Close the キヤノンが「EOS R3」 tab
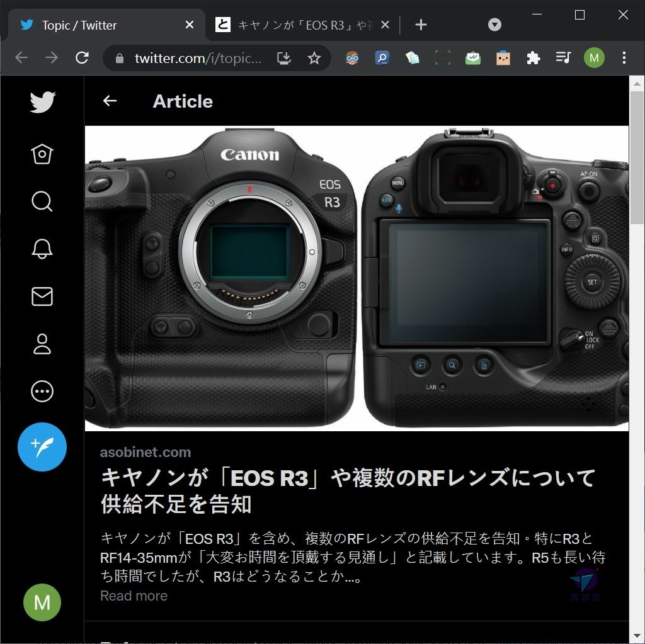The height and width of the screenshot is (644, 645). tap(385, 25)
